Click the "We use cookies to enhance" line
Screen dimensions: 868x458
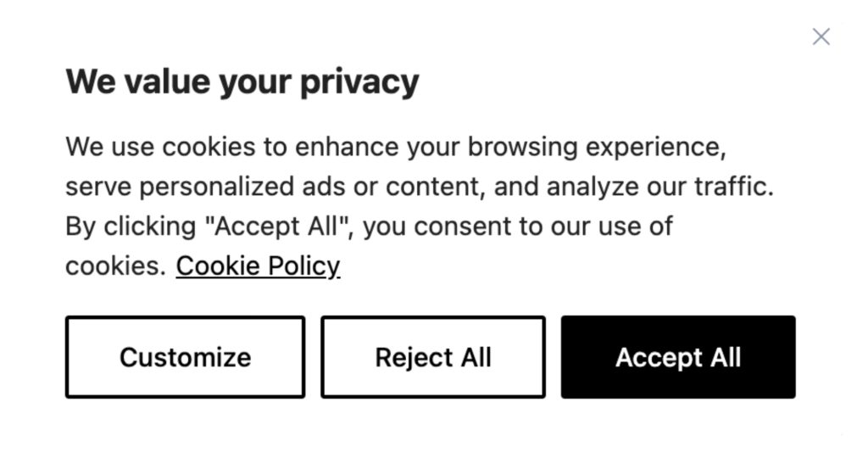396,148
